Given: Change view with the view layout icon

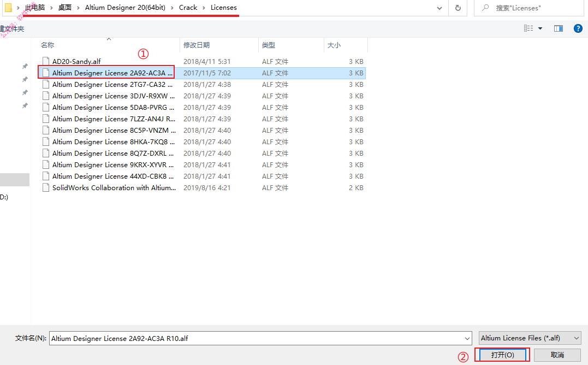Looking at the screenshot, I should (x=528, y=28).
